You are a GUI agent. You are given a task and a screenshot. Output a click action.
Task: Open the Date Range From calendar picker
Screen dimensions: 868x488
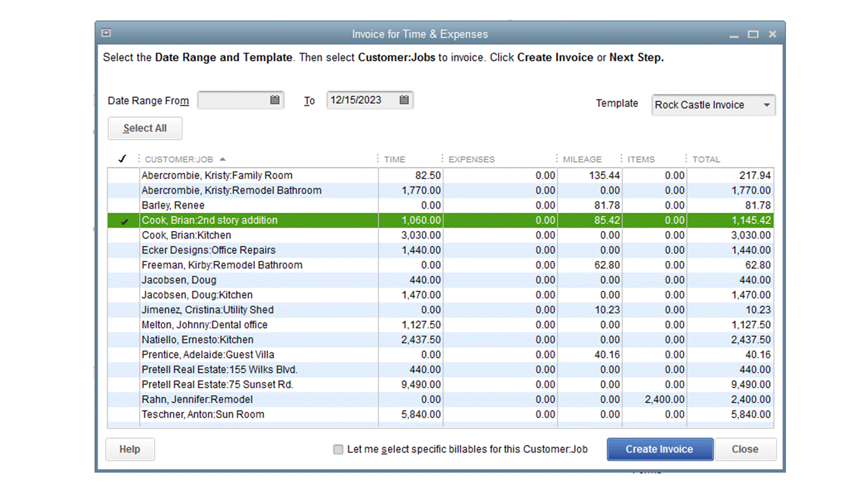(275, 100)
